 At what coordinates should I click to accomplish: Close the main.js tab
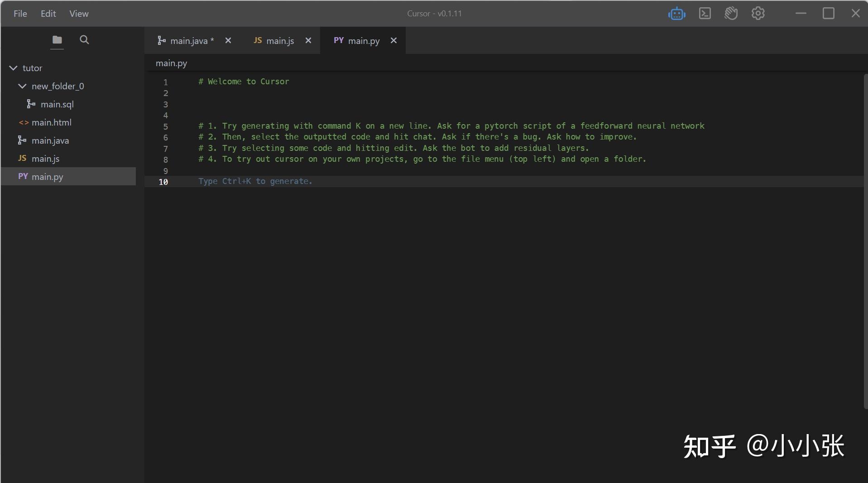pyautogui.click(x=308, y=41)
